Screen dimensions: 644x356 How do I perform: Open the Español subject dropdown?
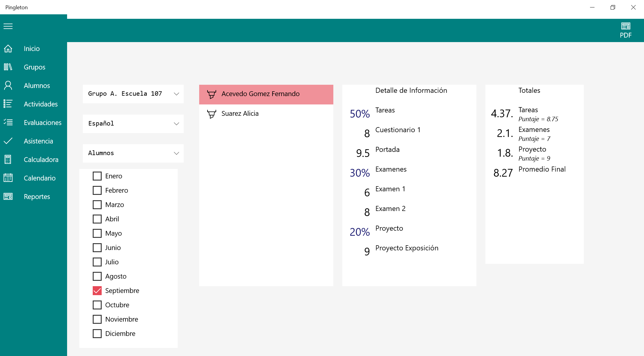[x=133, y=124]
